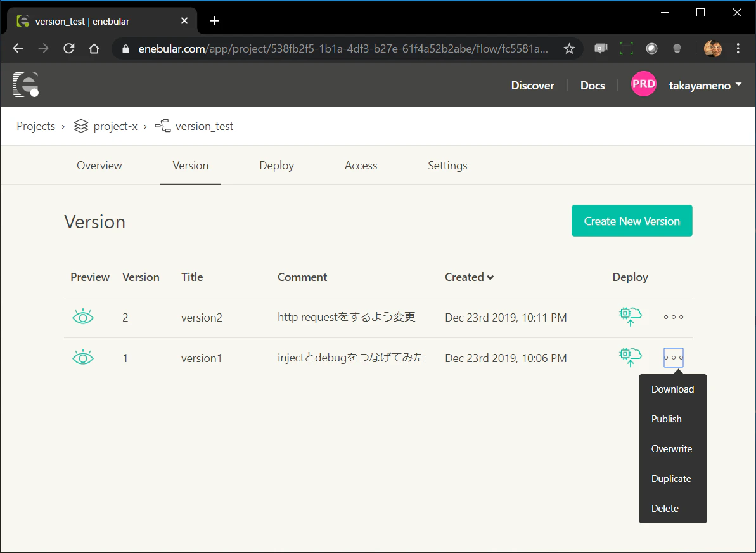
Task: Click version_test in the breadcrumb
Action: pos(204,126)
